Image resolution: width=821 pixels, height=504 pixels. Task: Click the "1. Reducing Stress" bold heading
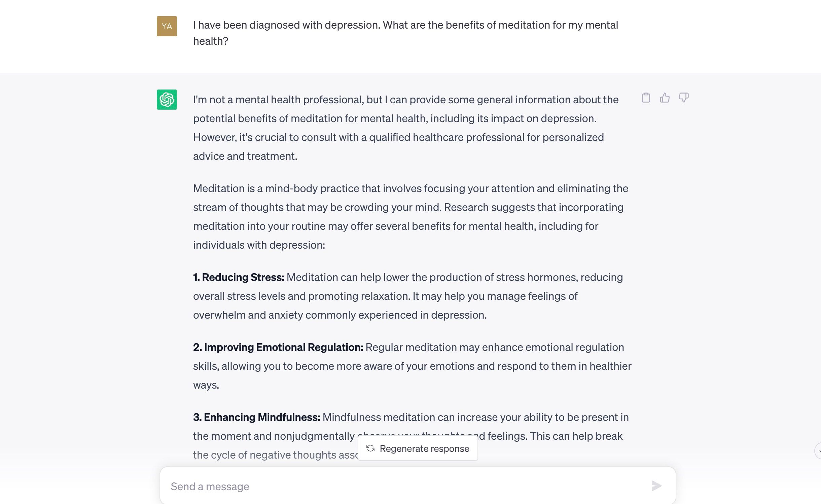239,277
